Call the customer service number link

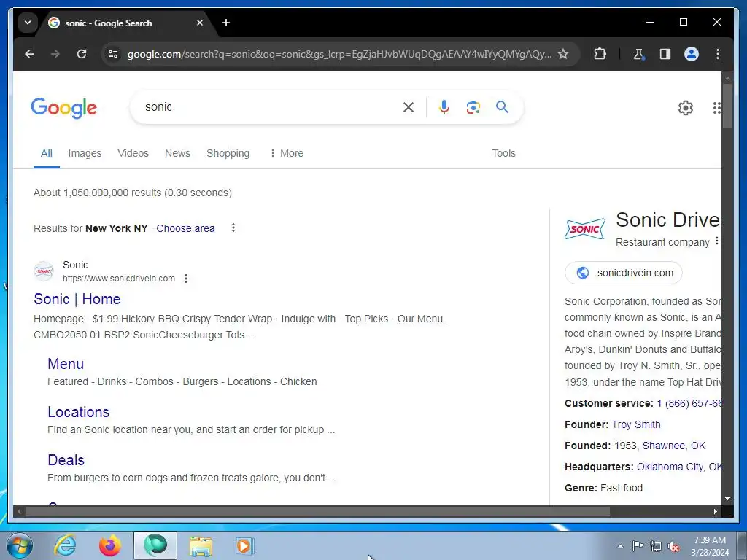tap(689, 404)
